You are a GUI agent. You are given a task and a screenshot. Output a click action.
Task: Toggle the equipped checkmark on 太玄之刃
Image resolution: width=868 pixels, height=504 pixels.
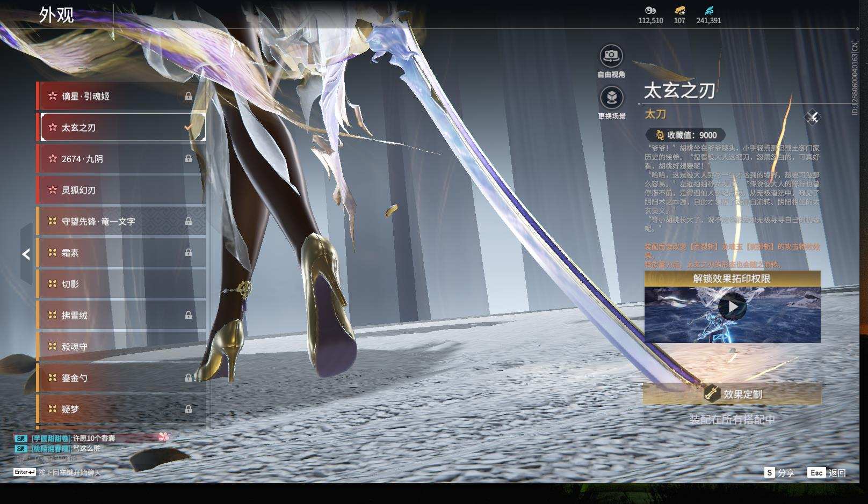(x=188, y=127)
